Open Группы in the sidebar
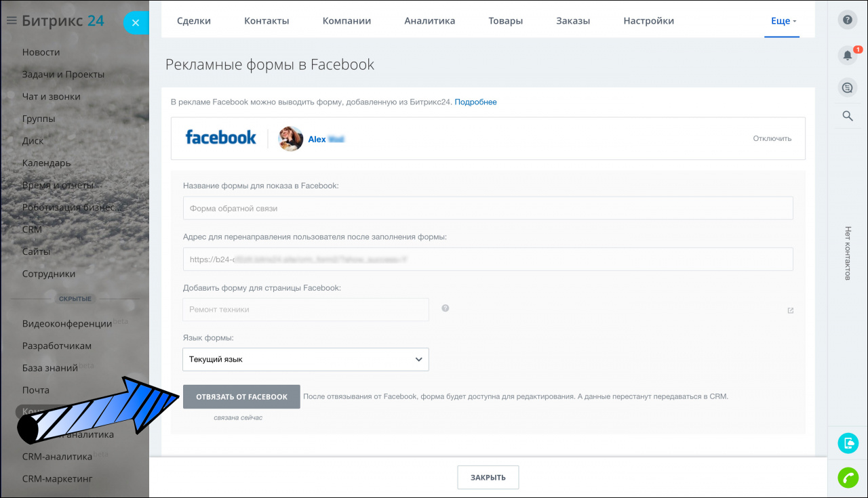This screenshot has width=868, height=498. pyautogui.click(x=39, y=119)
